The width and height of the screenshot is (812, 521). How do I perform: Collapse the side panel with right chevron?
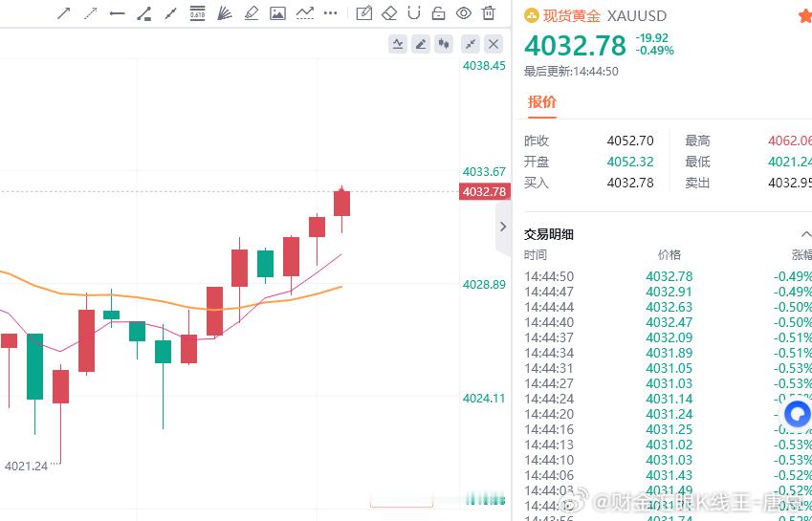tap(503, 227)
